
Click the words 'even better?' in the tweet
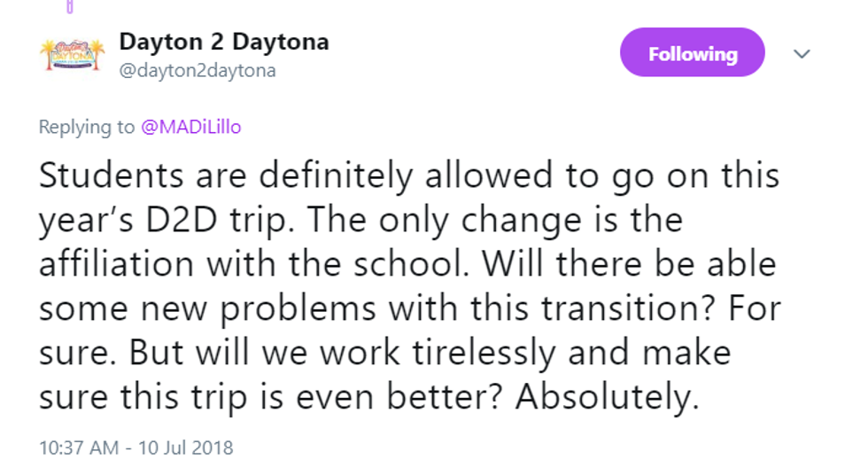[401, 397]
